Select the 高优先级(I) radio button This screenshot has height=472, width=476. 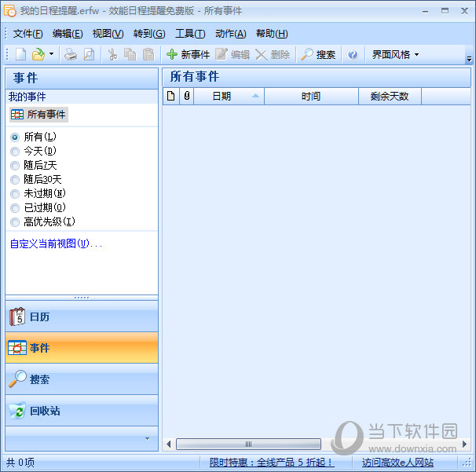pos(15,222)
